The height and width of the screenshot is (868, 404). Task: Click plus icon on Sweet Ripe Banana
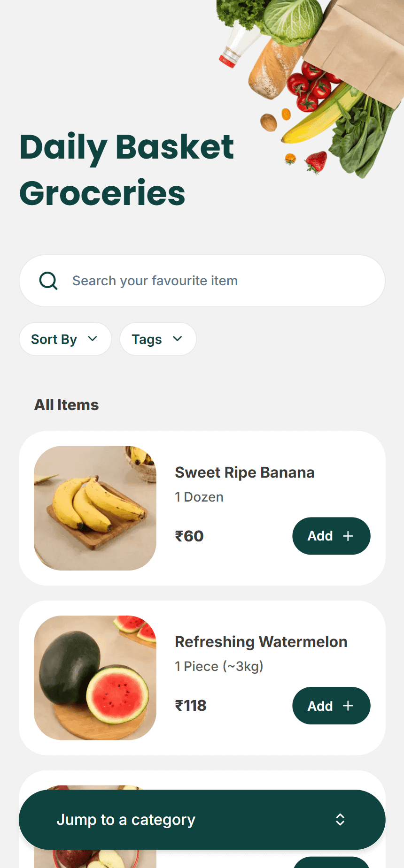[348, 536]
